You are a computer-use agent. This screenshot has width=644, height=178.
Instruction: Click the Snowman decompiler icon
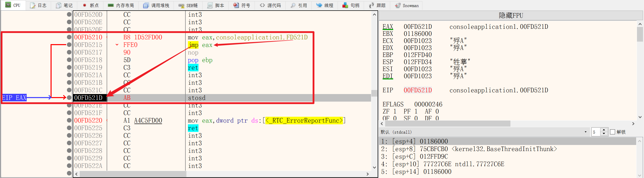[398, 5]
